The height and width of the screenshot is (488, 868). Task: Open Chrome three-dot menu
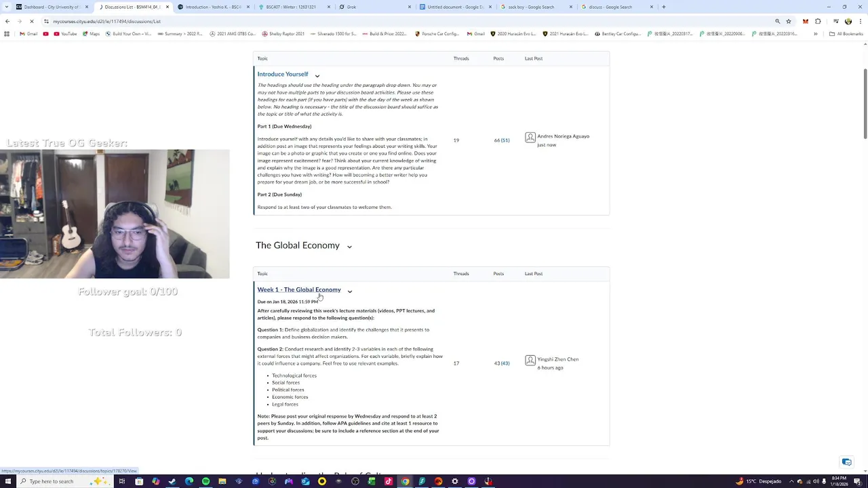point(859,21)
